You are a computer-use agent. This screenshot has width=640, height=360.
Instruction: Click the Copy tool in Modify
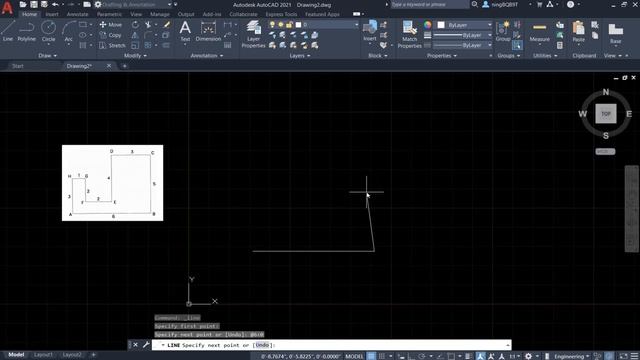111,35
